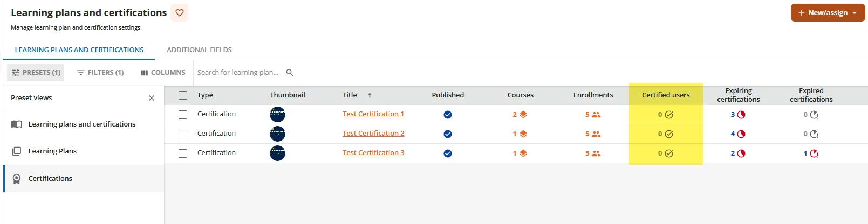
Task: Open expired certifications for Test Certification 1
Action: 811,115
